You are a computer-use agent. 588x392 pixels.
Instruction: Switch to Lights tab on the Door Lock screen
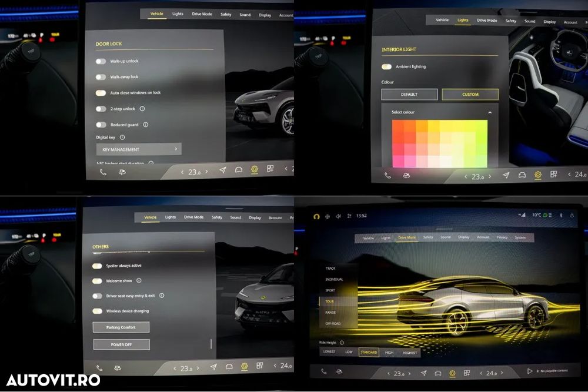(x=178, y=14)
